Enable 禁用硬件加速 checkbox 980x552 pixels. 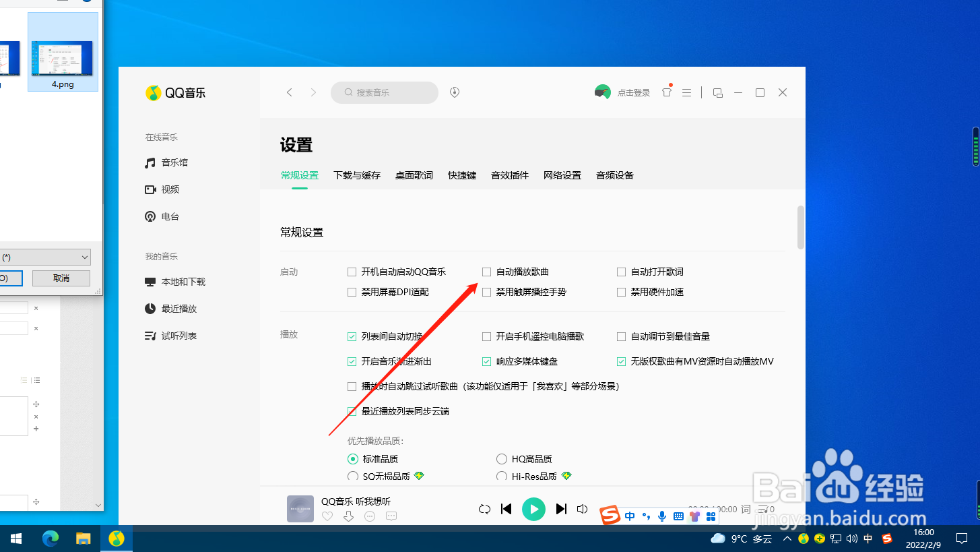click(621, 292)
